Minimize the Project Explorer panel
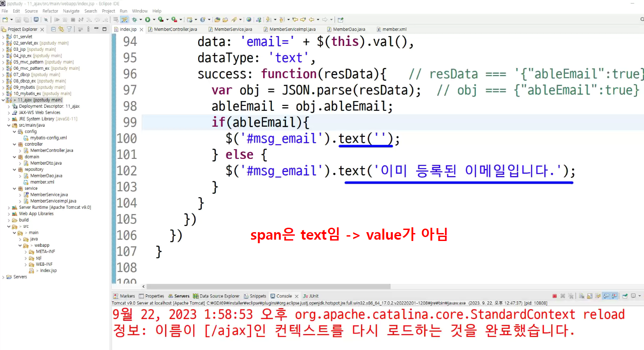This screenshot has height=350, width=644. [97, 29]
